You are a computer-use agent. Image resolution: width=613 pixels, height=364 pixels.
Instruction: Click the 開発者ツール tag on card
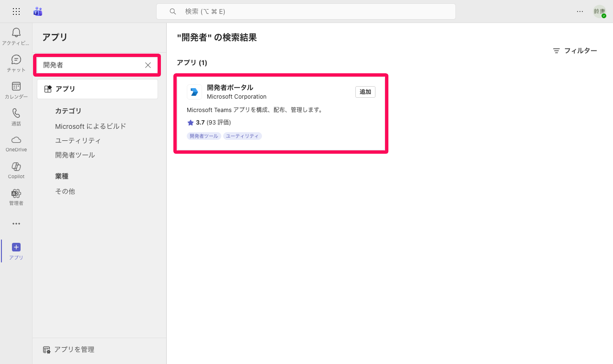(204, 136)
